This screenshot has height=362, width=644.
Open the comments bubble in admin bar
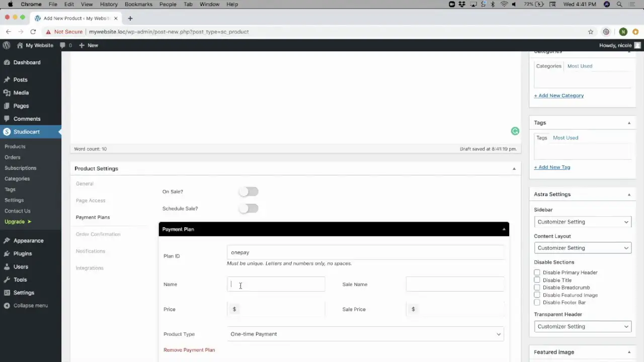tap(63, 45)
